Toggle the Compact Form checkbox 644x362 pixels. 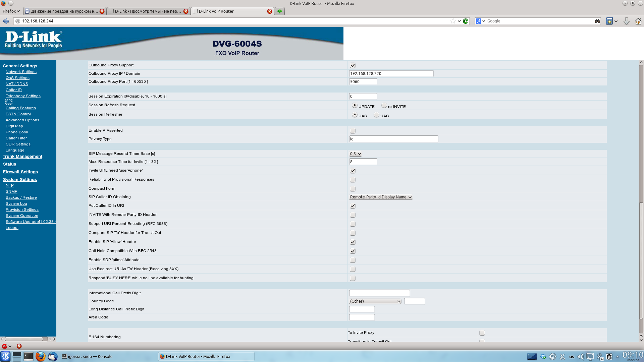(x=353, y=189)
